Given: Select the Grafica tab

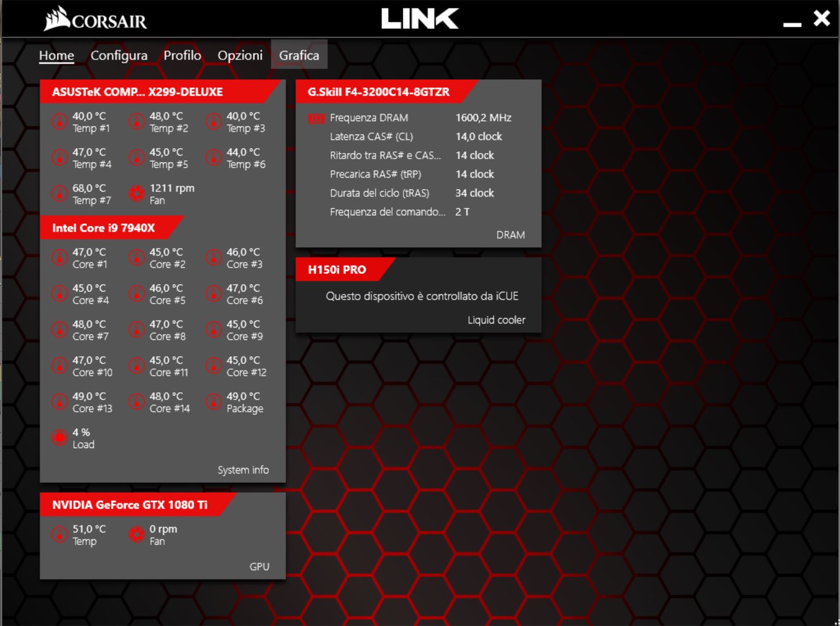Looking at the screenshot, I should (x=299, y=55).
